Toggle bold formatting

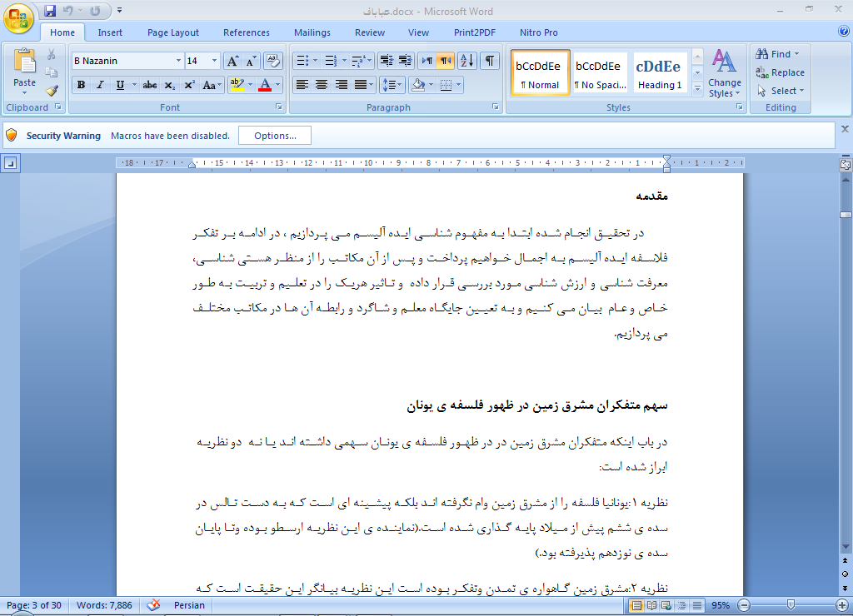coord(82,85)
